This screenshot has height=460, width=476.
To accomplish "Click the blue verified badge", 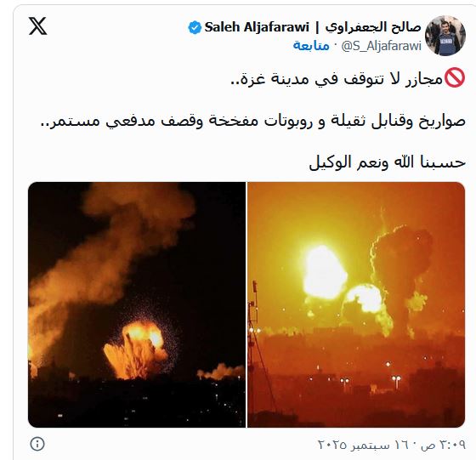I will click(195, 27).
